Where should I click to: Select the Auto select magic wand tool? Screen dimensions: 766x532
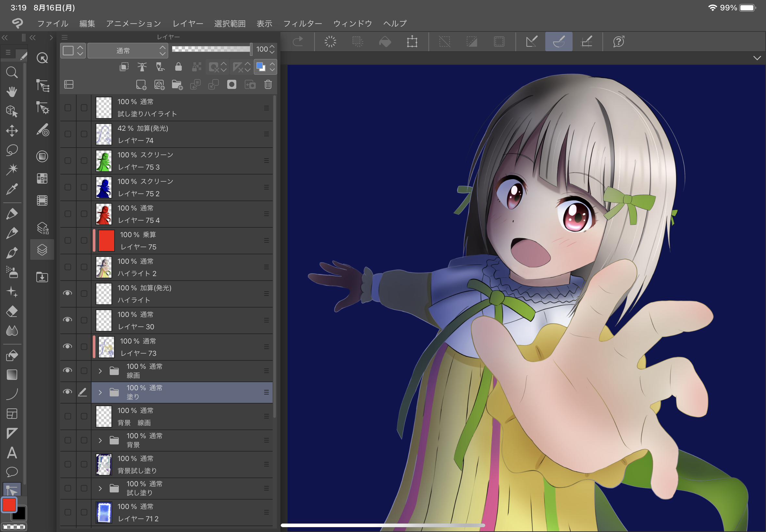[12, 169]
